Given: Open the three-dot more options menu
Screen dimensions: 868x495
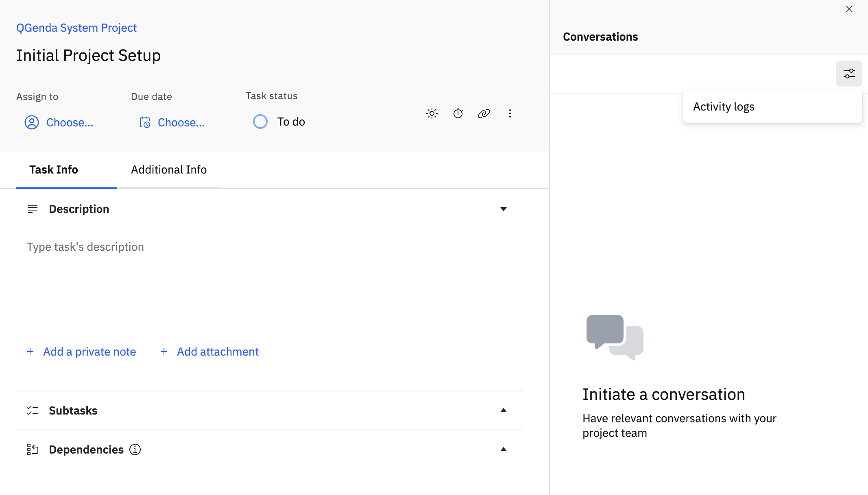Looking at the screenshot, I should [510, 113].
